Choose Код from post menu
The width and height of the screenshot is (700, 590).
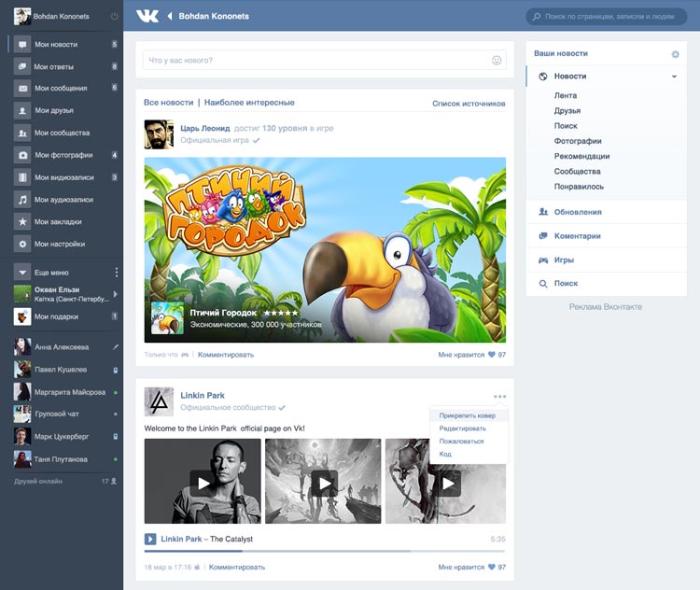(445, 454)
